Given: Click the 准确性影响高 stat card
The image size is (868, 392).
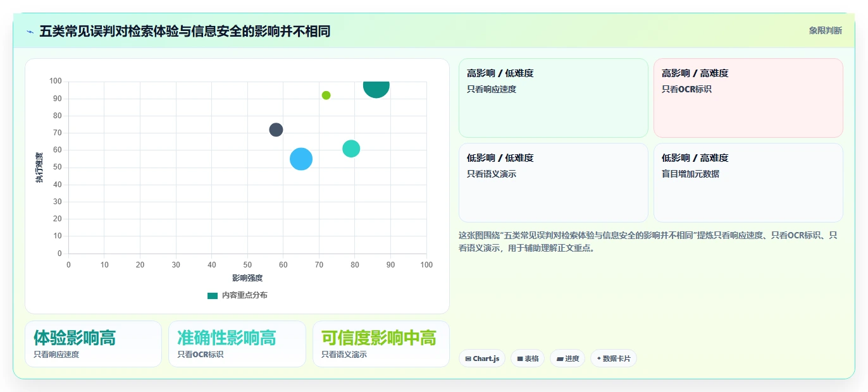Looking at the screenshot, I should point(237,344).
